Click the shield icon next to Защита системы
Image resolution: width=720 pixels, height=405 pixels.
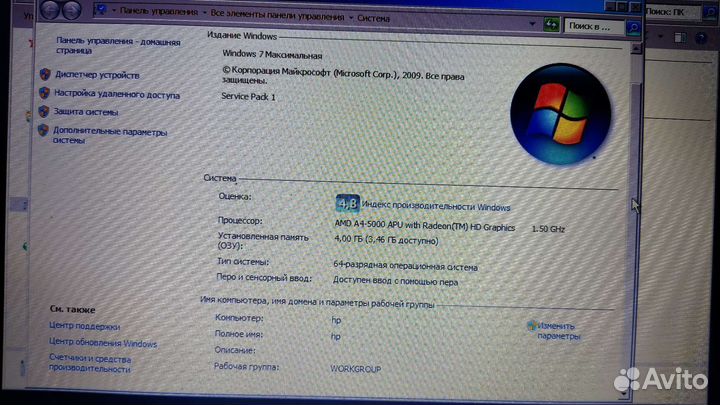pyautogui.click(x=43, y=111)
